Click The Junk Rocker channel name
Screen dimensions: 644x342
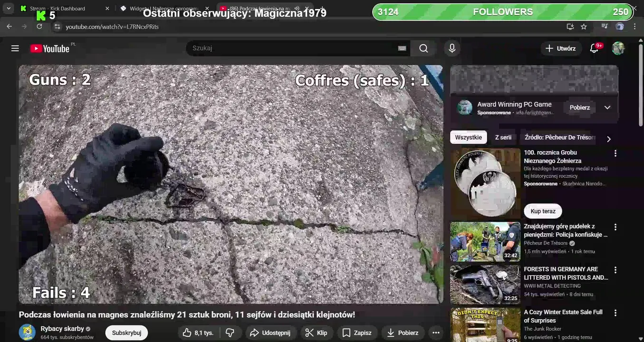tap(542, 329)
